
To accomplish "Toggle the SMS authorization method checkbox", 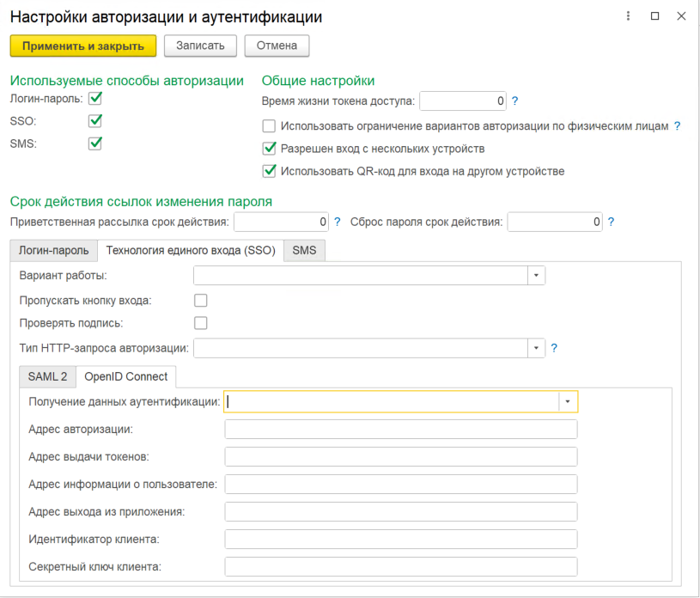I will (95, 143).
